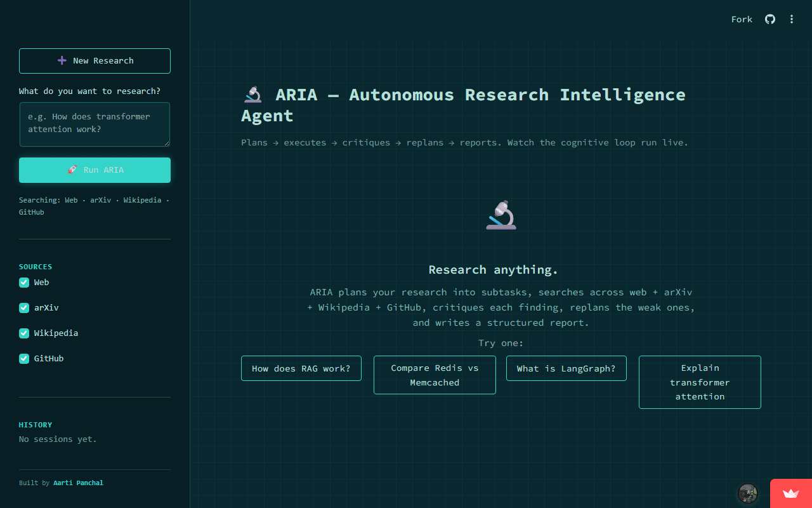Focus the research question text area
Image resolution: width=812 pixels, height=508 pixels.
click(x=95, y=124)
